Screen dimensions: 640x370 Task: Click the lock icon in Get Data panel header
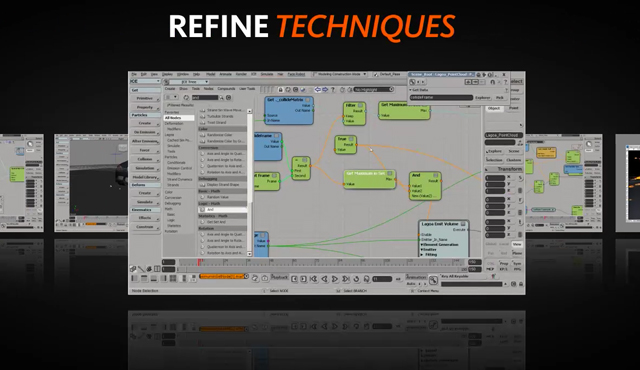(493, 82)
